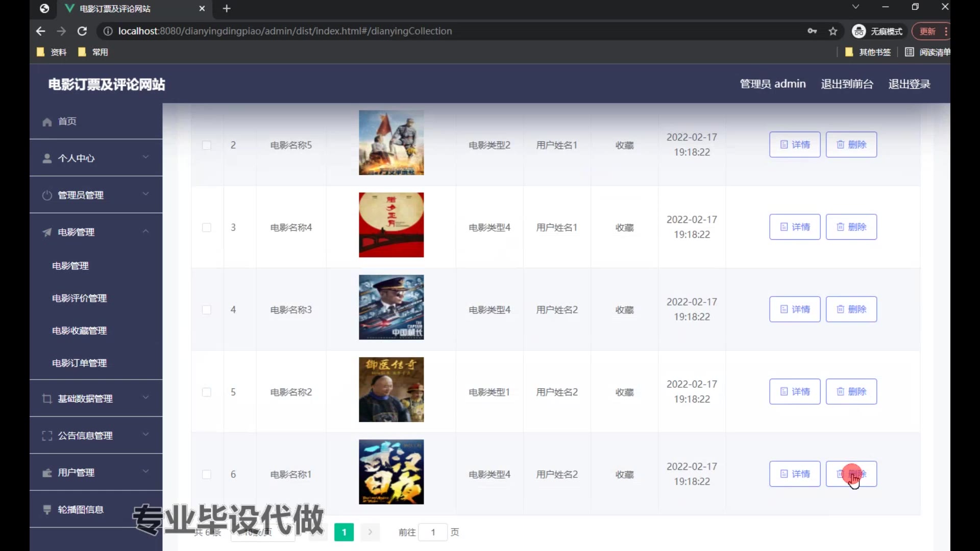This screenshot has height=551, width=980.
Task: Click the briefcase icon next to 用户管理
Action: (47, 473)
